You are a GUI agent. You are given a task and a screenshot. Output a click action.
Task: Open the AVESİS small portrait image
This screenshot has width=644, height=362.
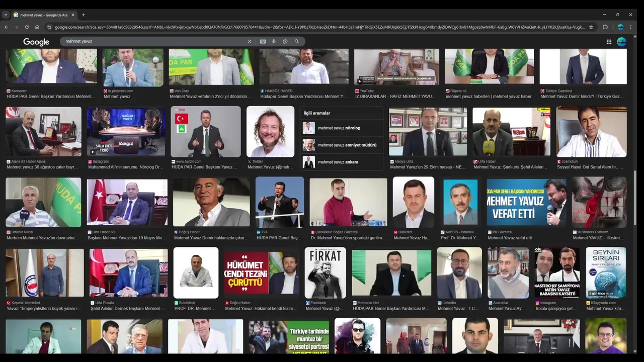(x=460, y=202)
